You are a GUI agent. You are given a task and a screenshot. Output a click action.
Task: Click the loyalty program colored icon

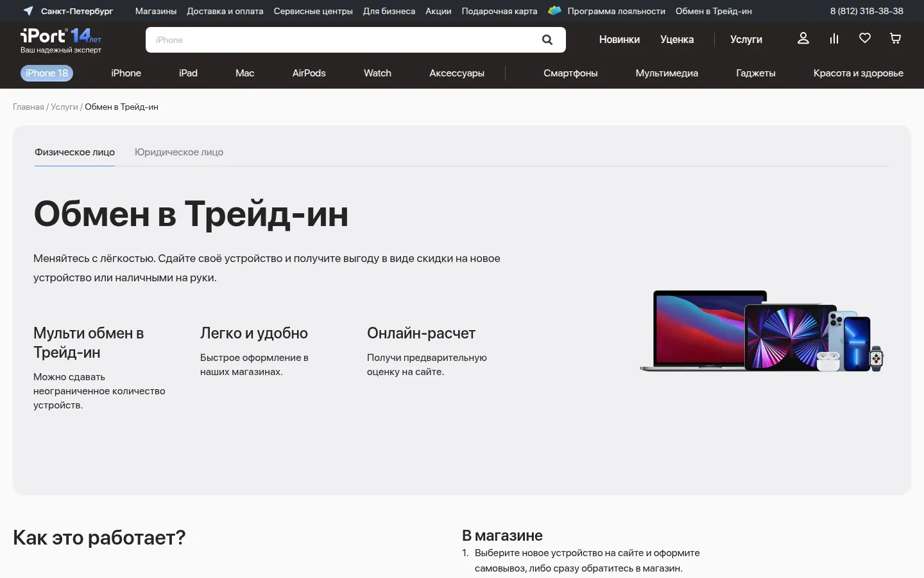[555, 11]
